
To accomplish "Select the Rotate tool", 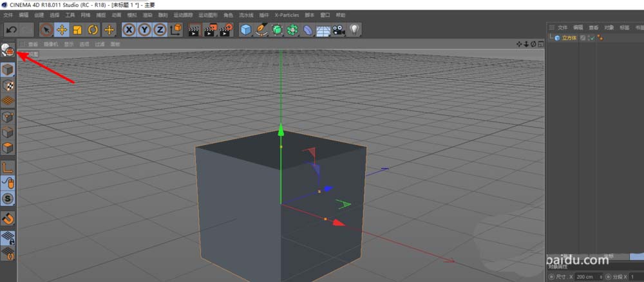I will 93,30.
